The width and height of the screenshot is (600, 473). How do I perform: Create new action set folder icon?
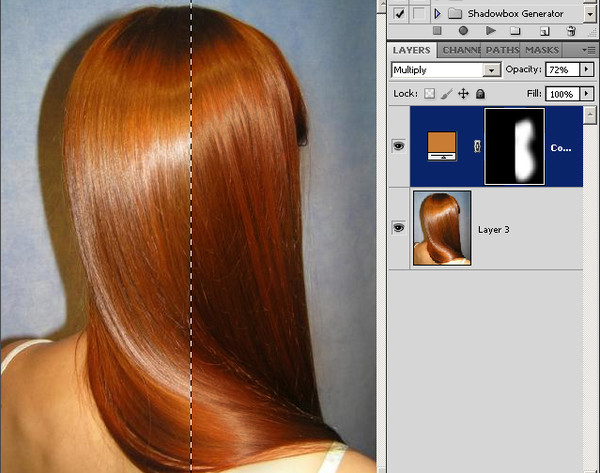coord(515,31)
